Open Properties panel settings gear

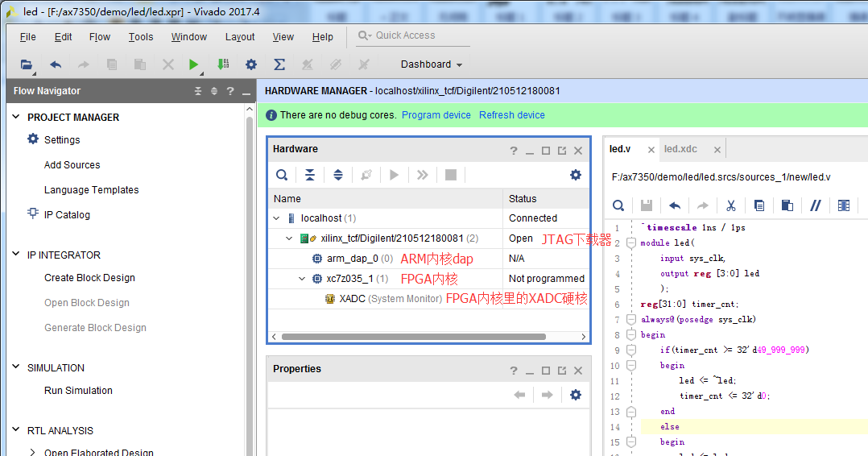coord(576,395)
